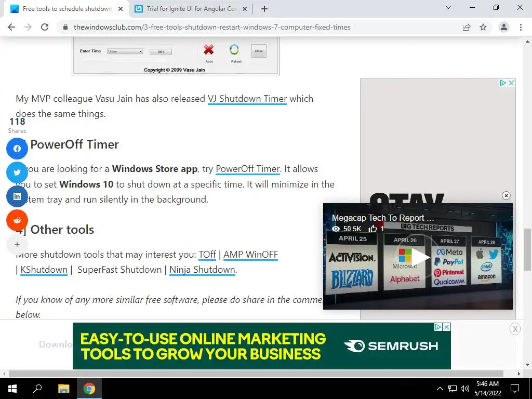Screen dimensions: 532x399
Task: Go back to the previous page
Action: pyautogui.click(x=11, y=27)
